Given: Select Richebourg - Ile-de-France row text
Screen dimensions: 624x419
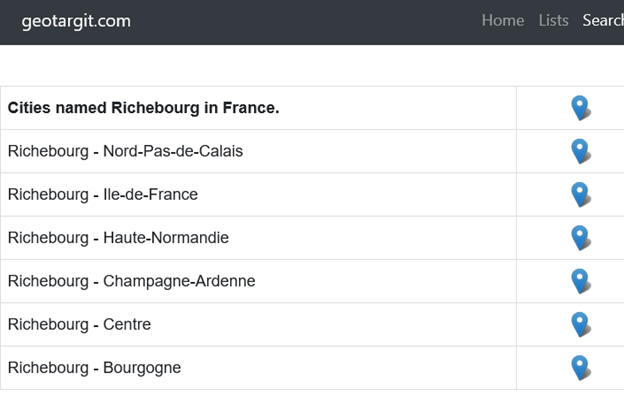Looking at the screenshot, I should (103, 195).
